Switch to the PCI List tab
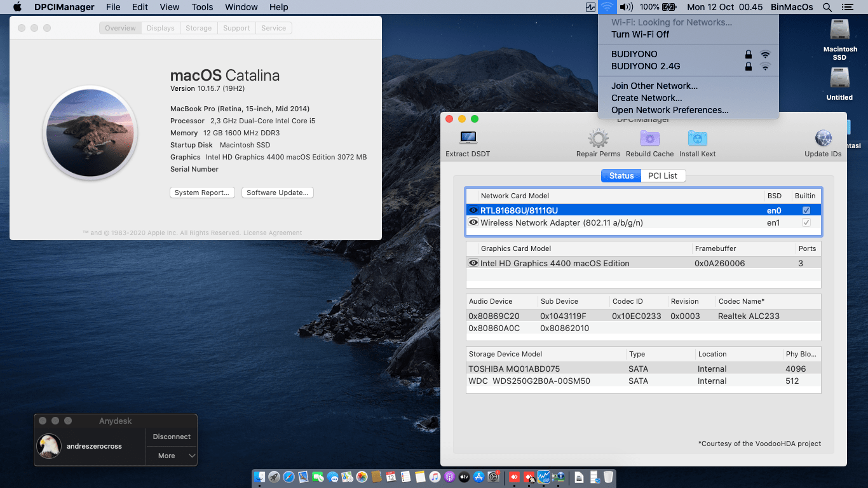This screenshot has width=868, height=488. coord(663,175)
